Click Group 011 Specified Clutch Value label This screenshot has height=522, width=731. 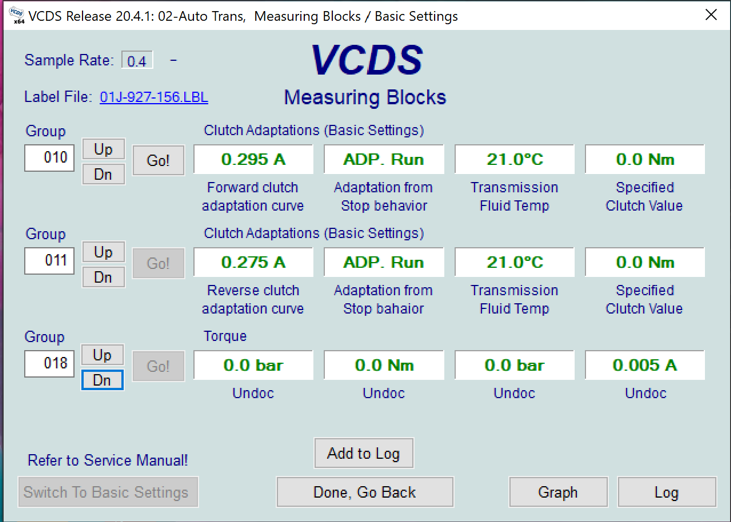click(x=644, y=300)
